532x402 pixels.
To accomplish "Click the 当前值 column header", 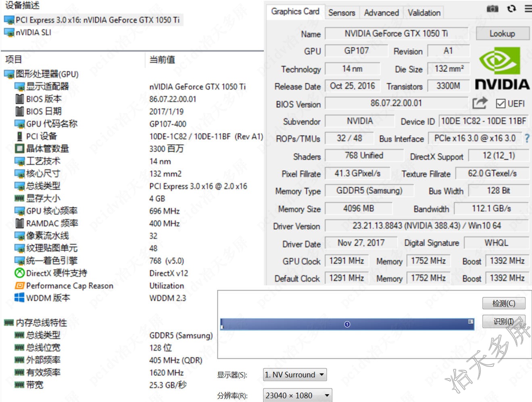I will pyautogui.click(x=163, y=59).
